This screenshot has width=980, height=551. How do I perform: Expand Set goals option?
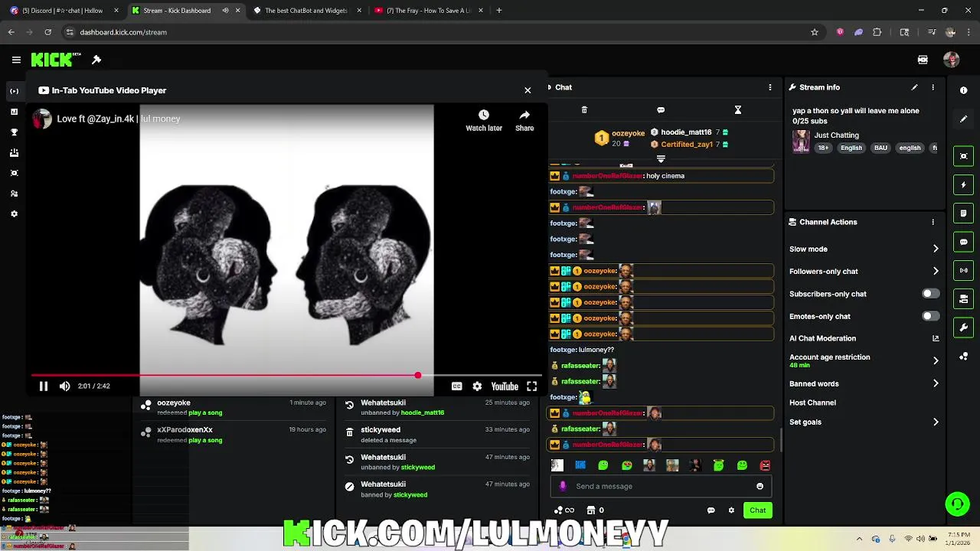coord(936,422)
